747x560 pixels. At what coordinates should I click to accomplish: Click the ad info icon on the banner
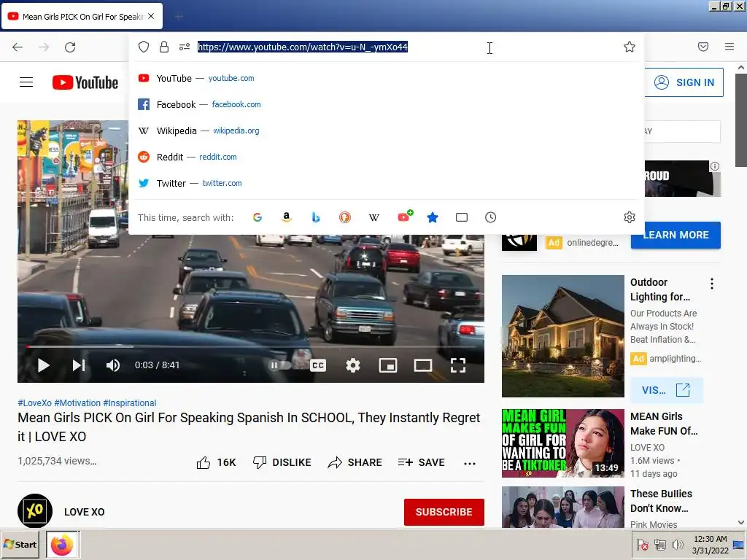point(715,166)
